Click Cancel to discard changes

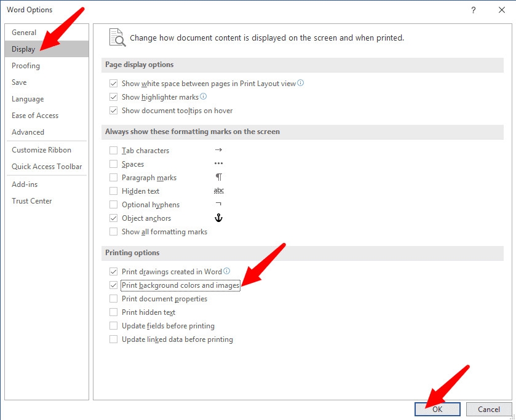click(x=489, y=410)
